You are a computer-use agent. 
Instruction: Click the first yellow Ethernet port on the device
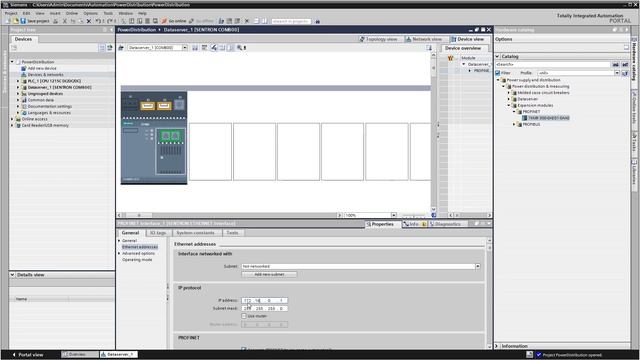point(147,106)
